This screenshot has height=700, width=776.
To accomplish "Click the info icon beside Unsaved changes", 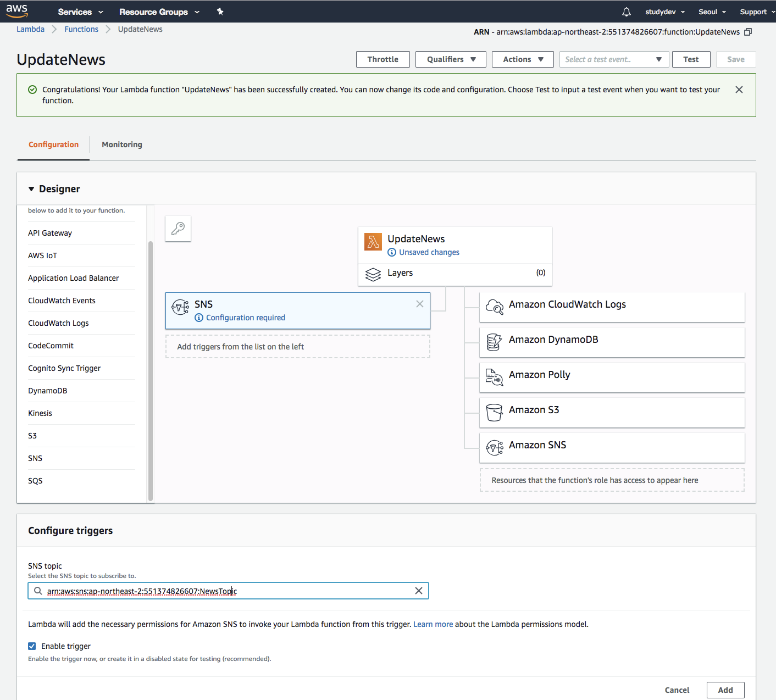I will tap(392, 252).
